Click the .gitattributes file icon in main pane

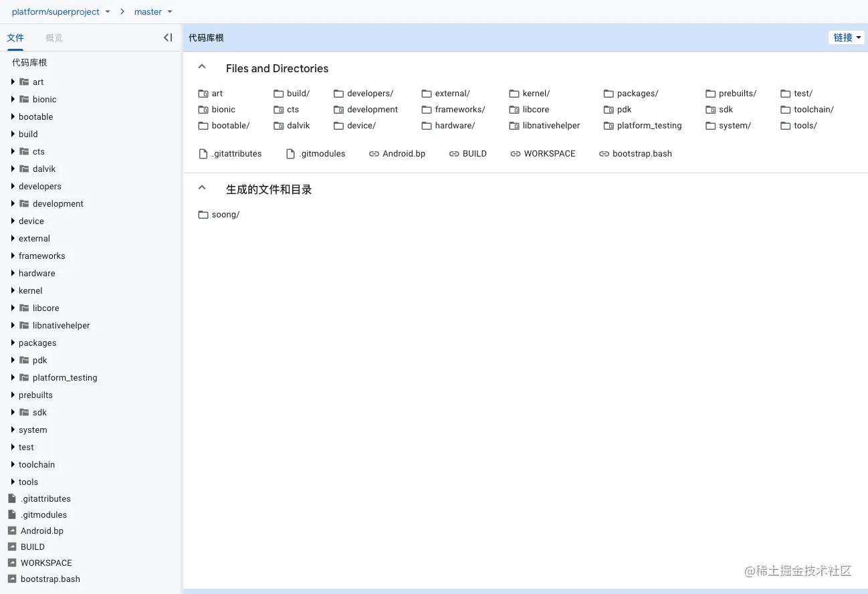pyautogui.click(x=203, y=154)
